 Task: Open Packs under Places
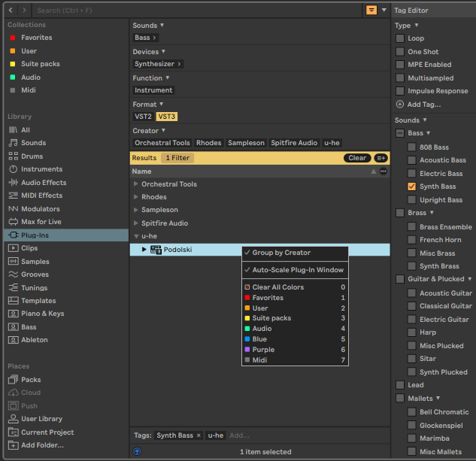[x=31, y=380]
